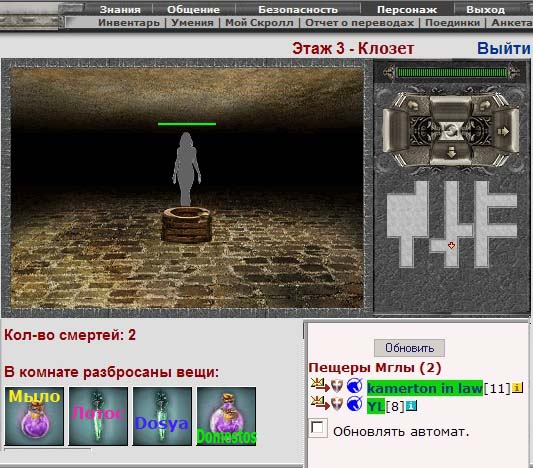533x468 pixels.
Task: Click the red position marker on the minimap
Action: pyautogui.click(x=451, y=245)
